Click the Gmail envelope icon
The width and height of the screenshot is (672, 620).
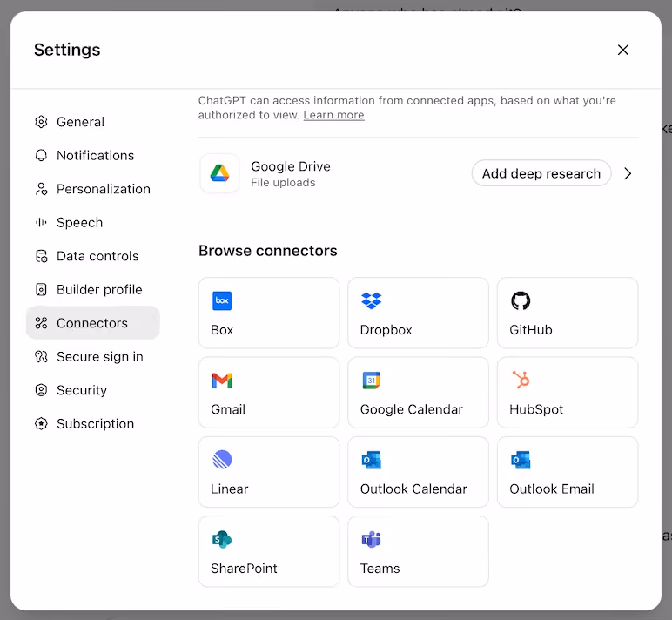(x=222, y=381)
